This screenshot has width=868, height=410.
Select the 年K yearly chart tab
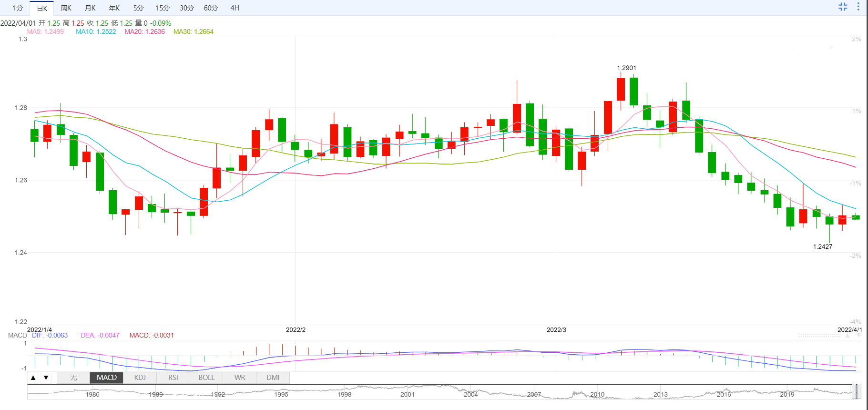click(x=114, y=8)
